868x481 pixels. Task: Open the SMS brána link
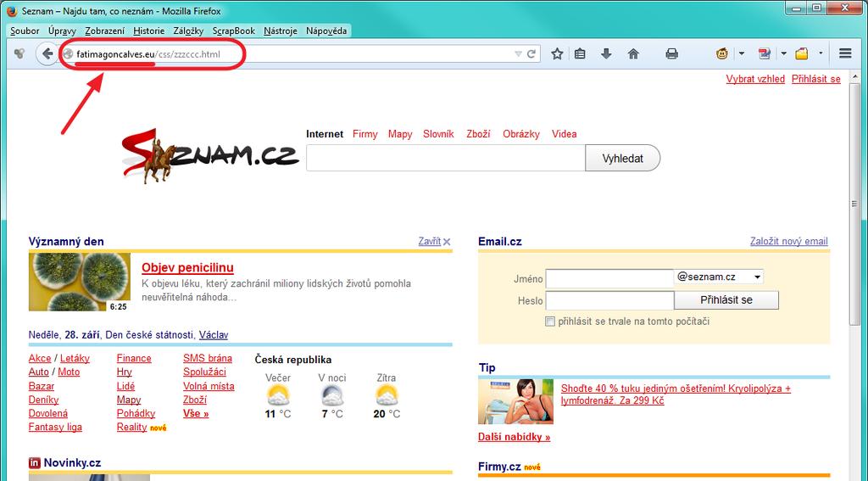(x=208, y=358)
